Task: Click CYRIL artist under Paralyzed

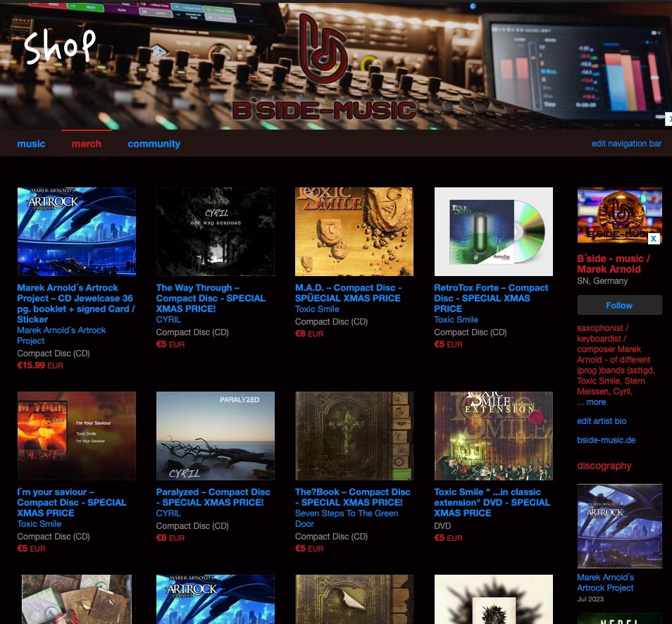Action: (168, 513)
